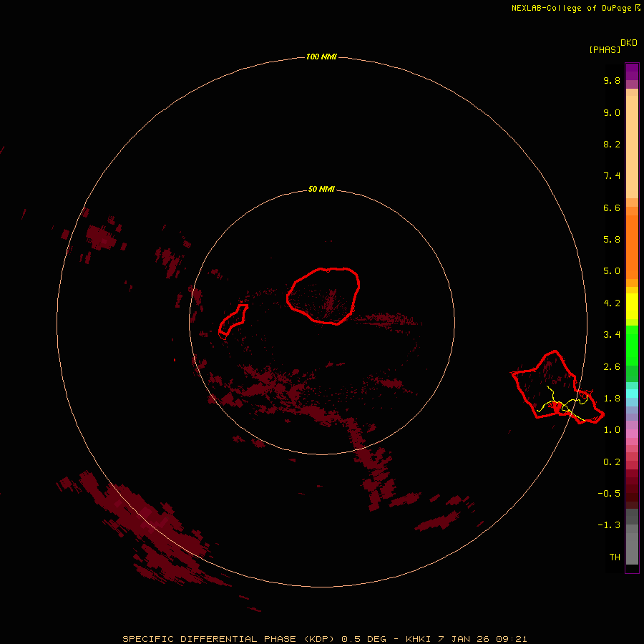Click the 100 NMI range ring label
The width and height of the screenshot is (644, 644).
click(x=321, y=57)
